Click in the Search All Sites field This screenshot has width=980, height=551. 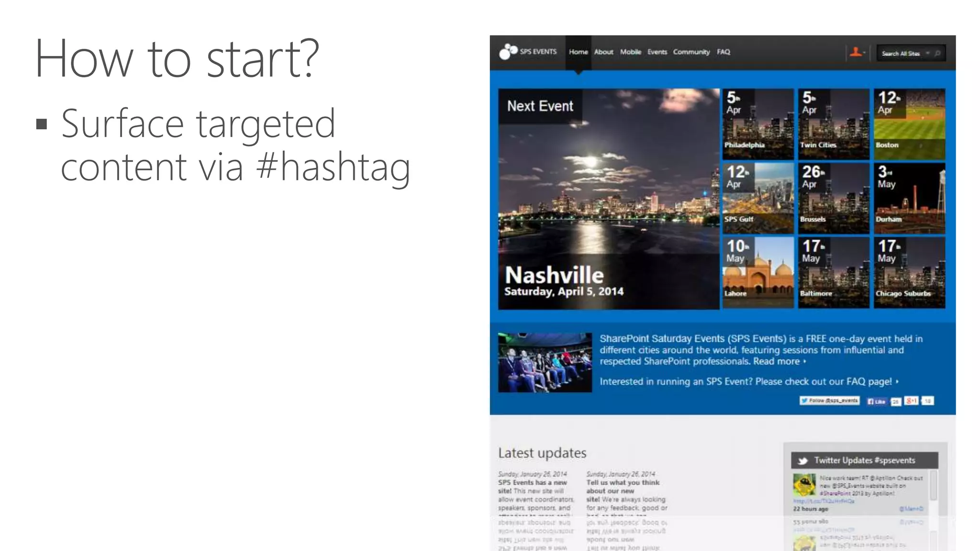pos(900,54)
